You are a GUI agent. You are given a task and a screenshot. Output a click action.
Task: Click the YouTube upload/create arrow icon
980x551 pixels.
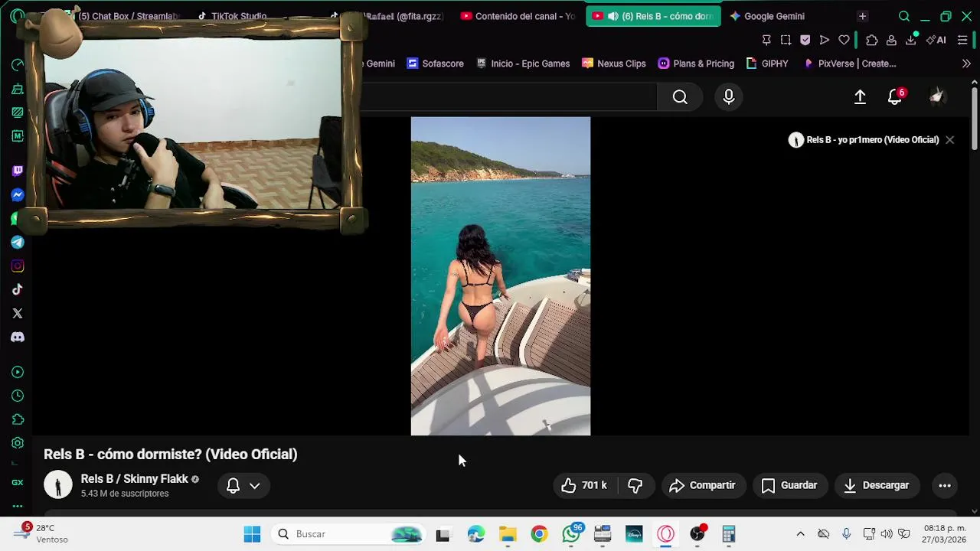[860, 96]
